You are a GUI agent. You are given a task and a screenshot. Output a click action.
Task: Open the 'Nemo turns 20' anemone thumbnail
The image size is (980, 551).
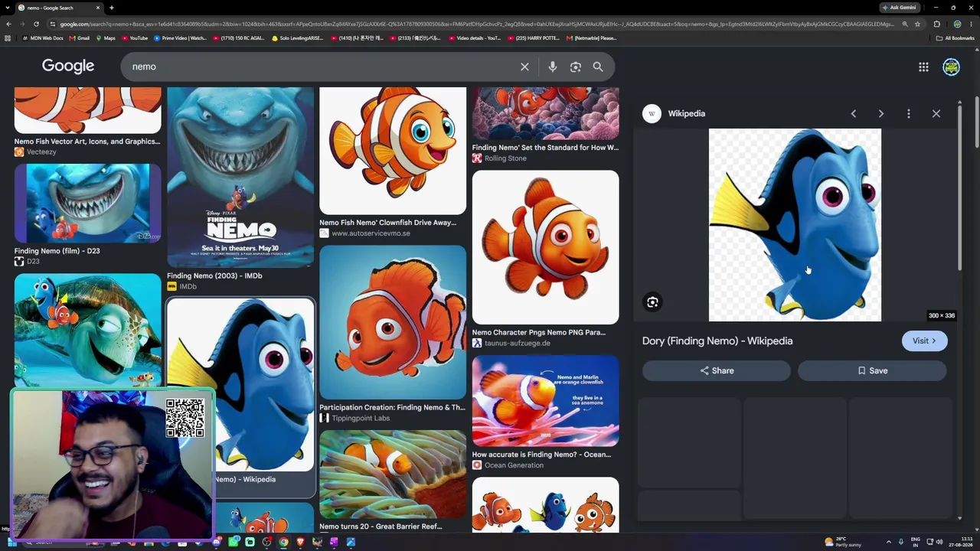tap(393, 474)
